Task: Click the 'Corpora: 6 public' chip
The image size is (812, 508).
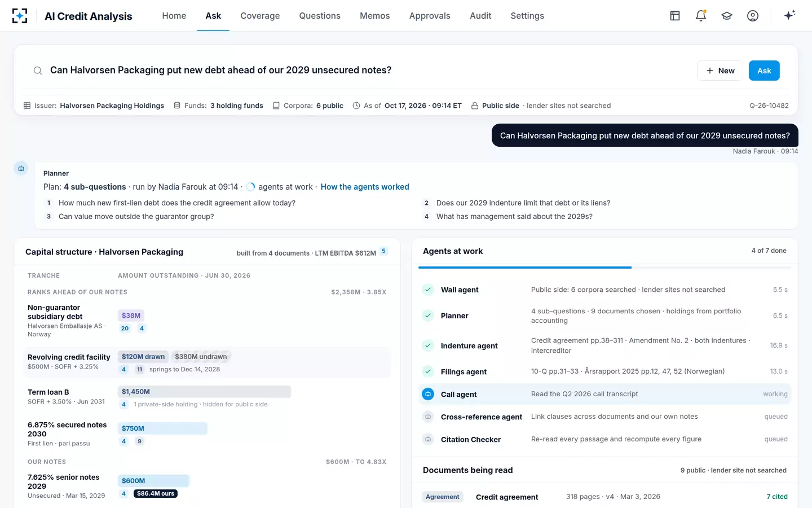Action: (x=308, y=106)
